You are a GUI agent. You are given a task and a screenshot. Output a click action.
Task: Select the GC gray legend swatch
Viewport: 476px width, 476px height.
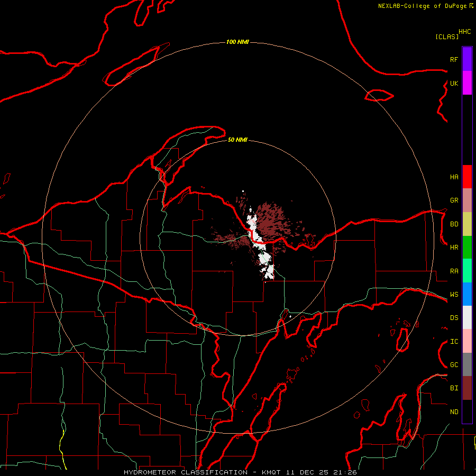tap(467, 364)
